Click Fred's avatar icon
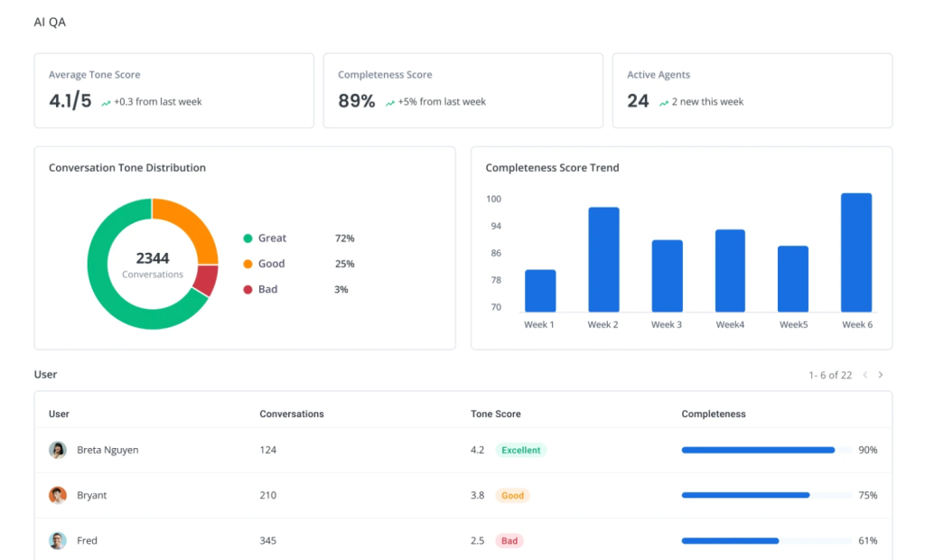 click(58, 541)
